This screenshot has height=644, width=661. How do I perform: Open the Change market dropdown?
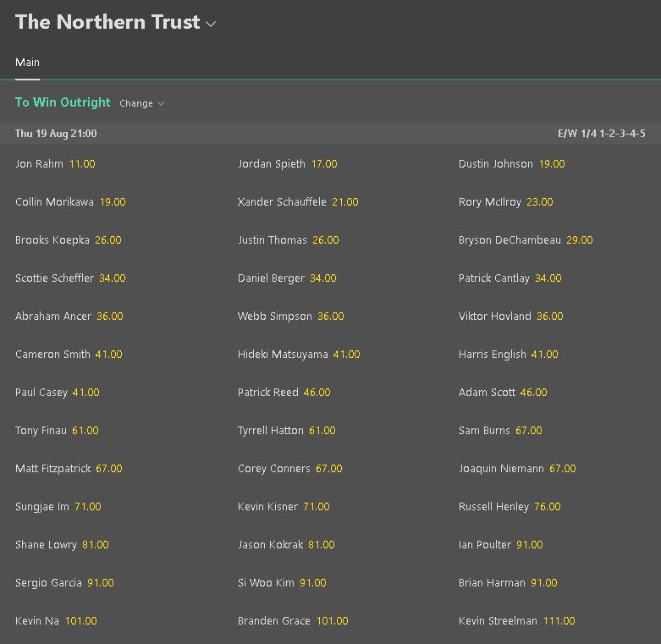(141, 103)
